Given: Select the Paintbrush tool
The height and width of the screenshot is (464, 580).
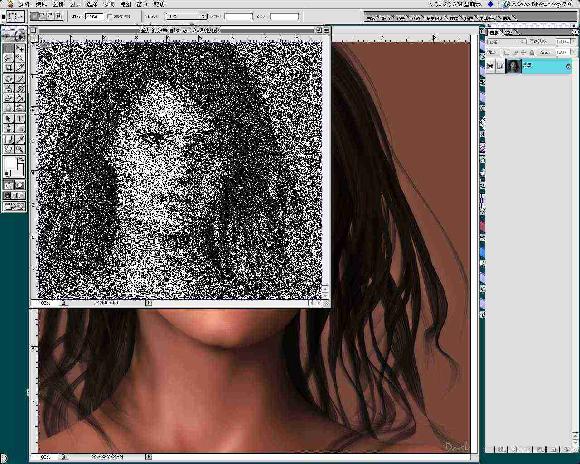Looking at the screenshot, I should [x=20, y=78].
